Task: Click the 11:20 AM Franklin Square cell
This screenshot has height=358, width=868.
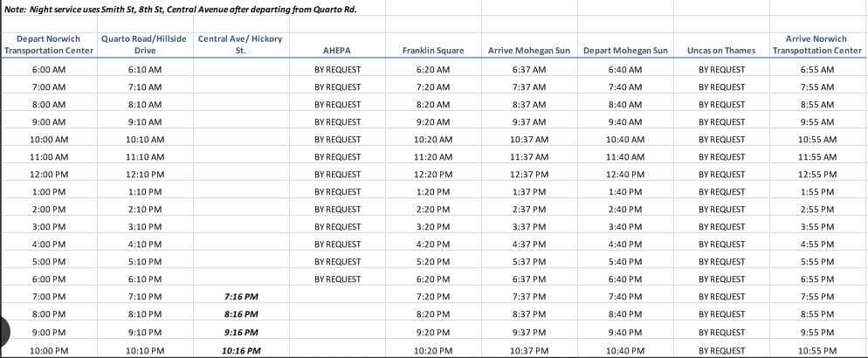Action: click(x=433, y=157)
